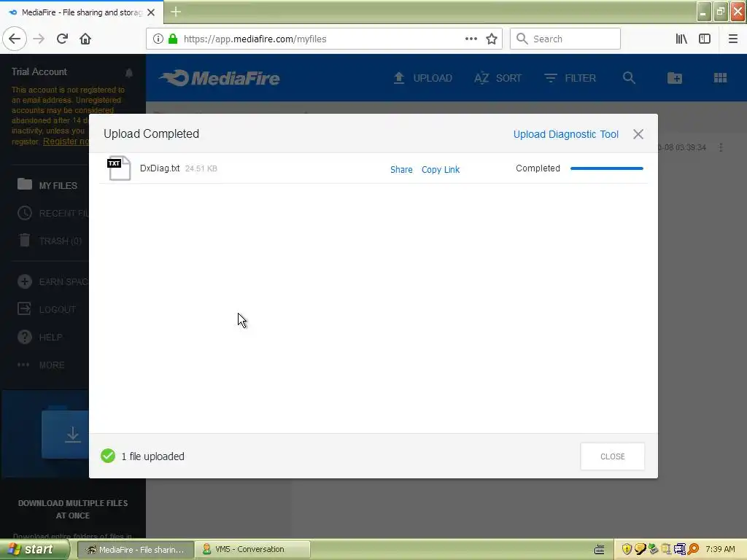Viewport: 747px width, 560px height.
Task: Expand MORE in sidebar
Action: (41, 365)
